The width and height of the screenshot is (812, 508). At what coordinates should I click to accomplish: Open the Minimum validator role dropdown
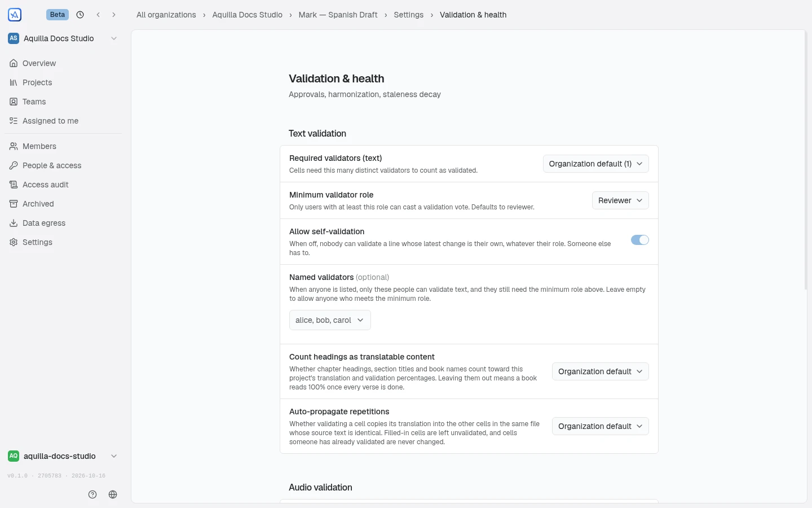tap(620, 200)
